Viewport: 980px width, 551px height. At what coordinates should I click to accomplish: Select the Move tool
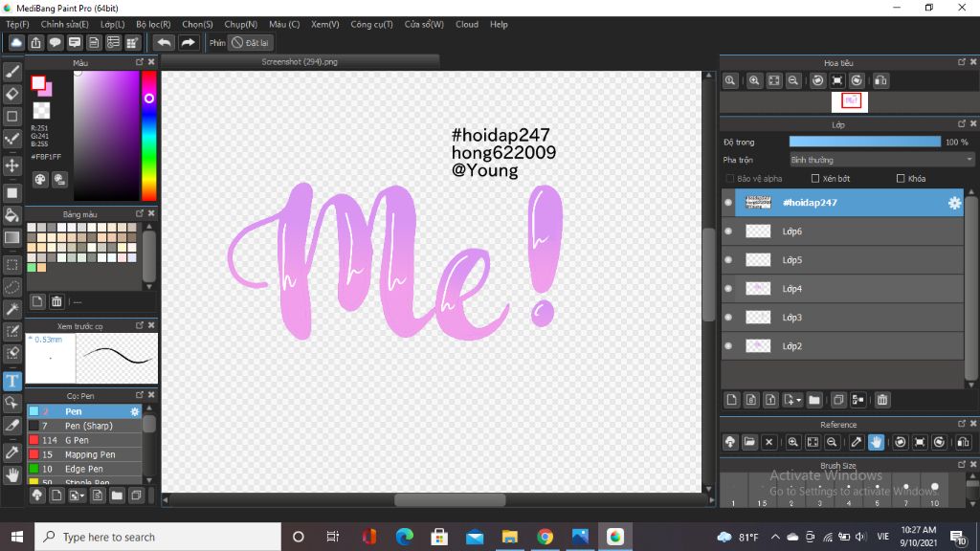click(11, 165)
